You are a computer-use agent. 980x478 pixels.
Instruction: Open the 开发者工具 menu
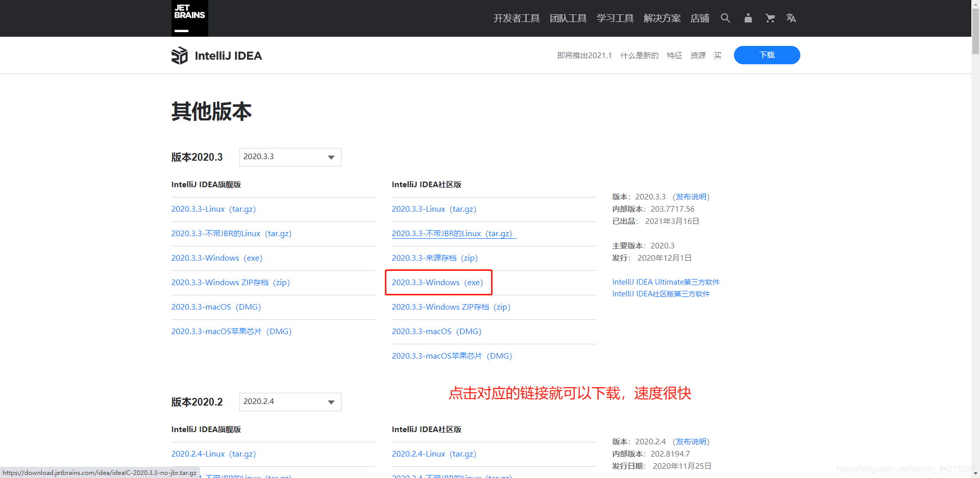pyautogui.click(x=517, y=18)
